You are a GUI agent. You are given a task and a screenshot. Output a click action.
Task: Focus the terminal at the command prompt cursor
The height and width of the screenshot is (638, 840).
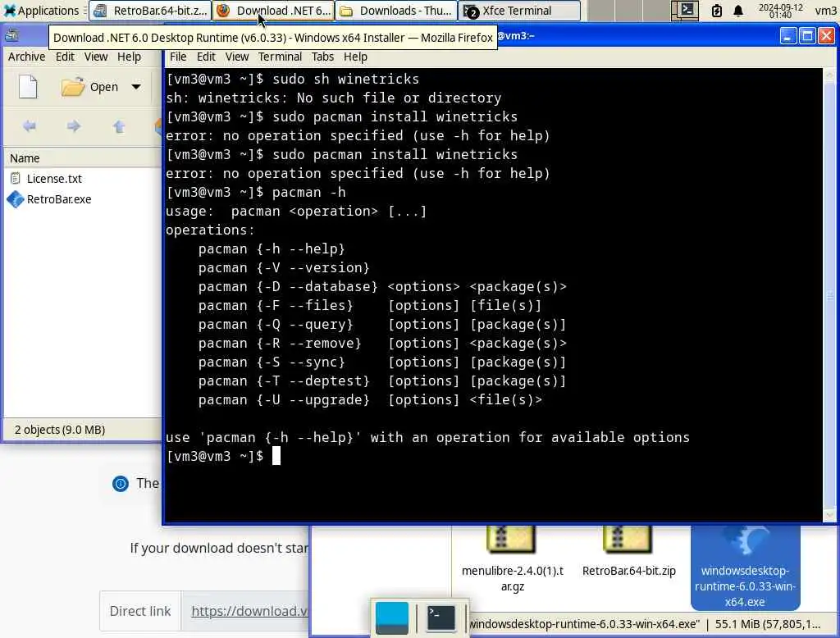pos(276,457)
